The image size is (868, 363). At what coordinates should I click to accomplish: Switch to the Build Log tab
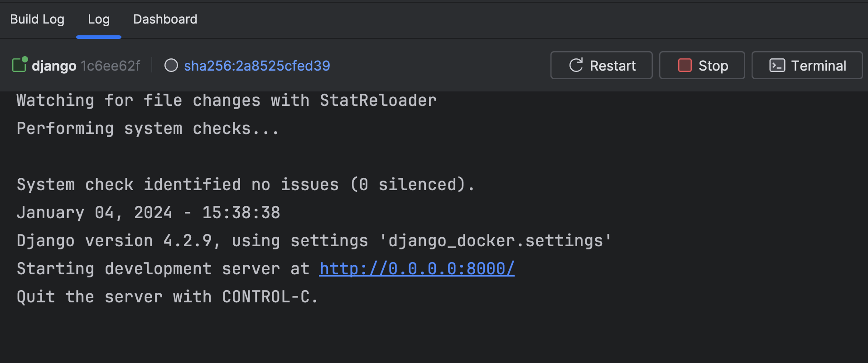[x=37, y=19]
